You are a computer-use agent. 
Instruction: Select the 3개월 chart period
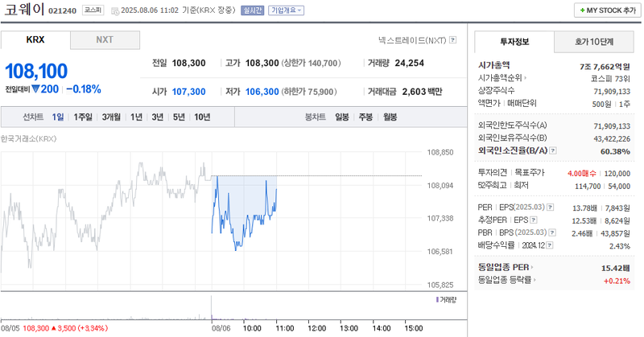coord(111,117)
